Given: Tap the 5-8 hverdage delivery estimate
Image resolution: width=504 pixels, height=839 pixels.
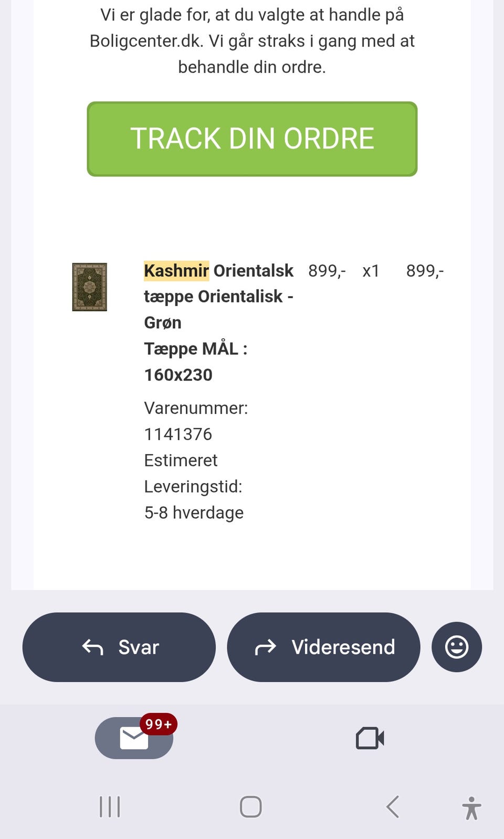Looking at the screenshot, I should 193,512.
